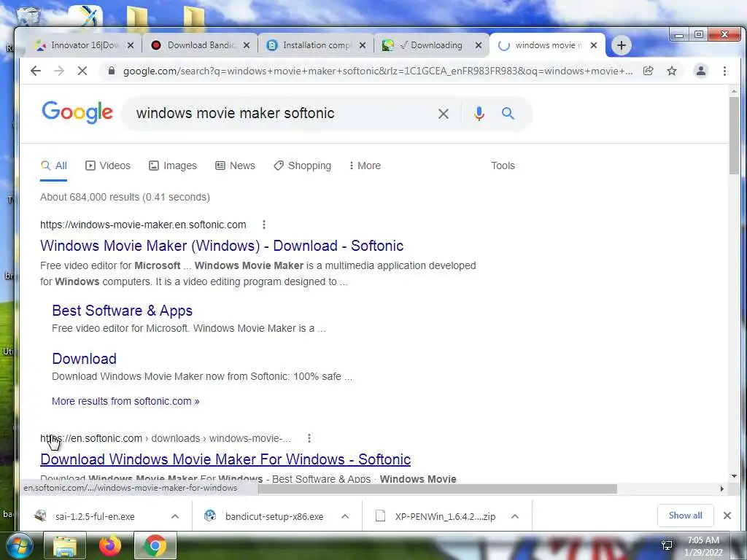The width and height of the screenshot is (747, 560).
Task: Bookmark this page with the star
Action: [x=672, y=71]
